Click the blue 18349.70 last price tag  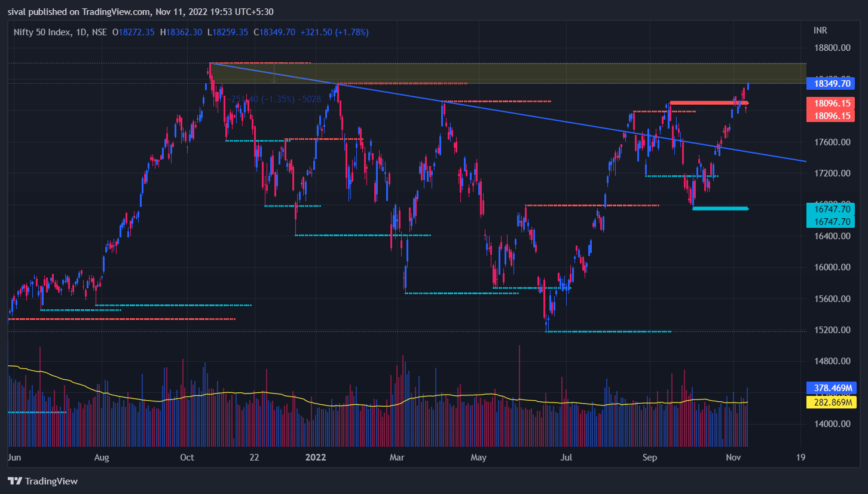pyautogui.click(x=831, y=84)
